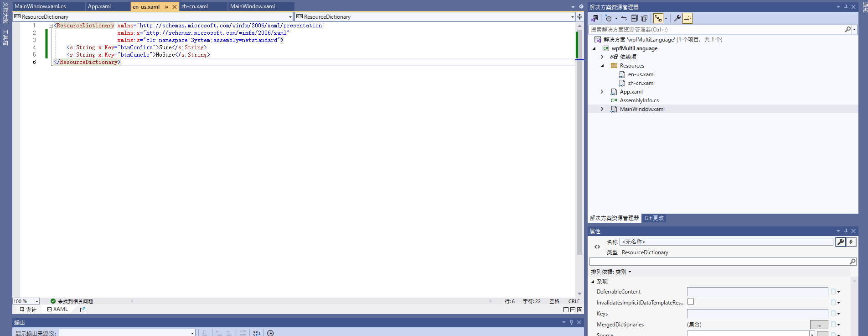This screenshot has width=868, height=336.
Task: Click the show all files icon
Action: 644,18
